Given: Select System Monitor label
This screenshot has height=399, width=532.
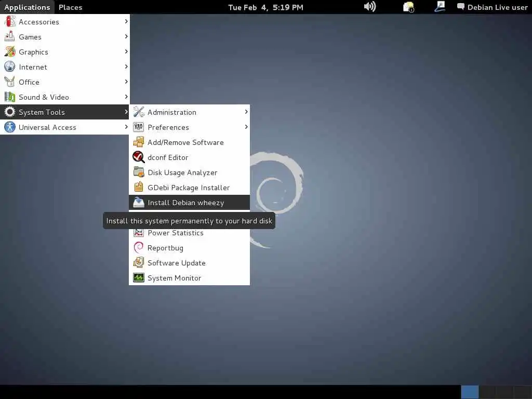Looking at the screenshot, I should coord(175,278).
